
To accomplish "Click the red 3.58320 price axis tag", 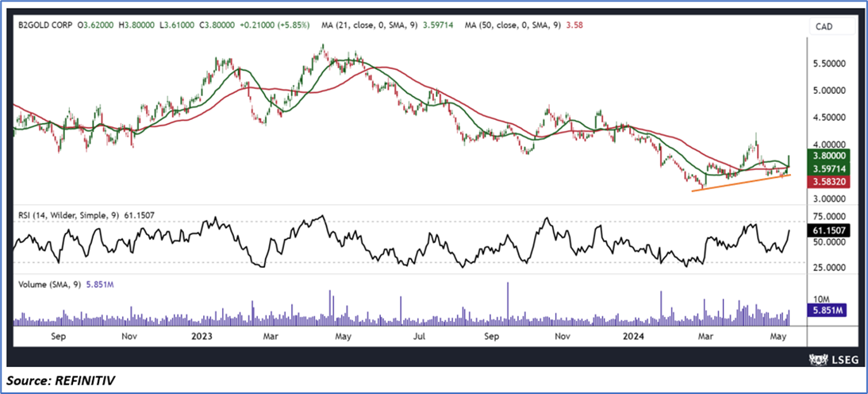I will (x=828, y=181).
